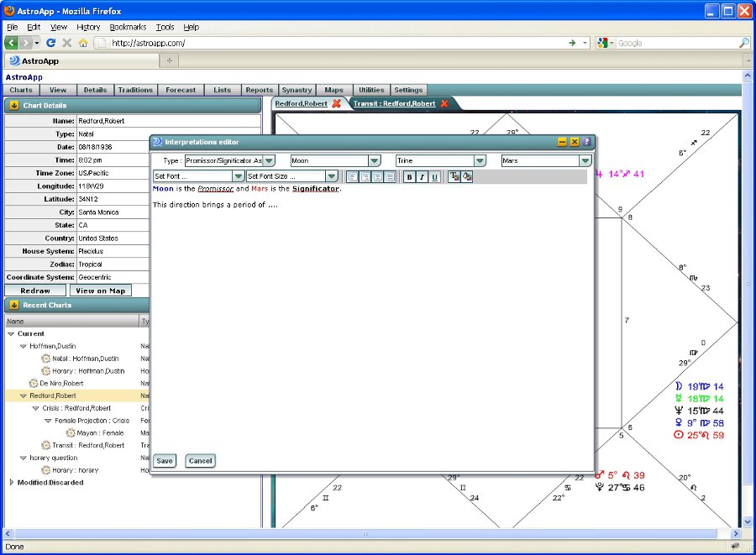Open the Set Font Size dropdown
The image size is (756, 555).
(332, 176)
